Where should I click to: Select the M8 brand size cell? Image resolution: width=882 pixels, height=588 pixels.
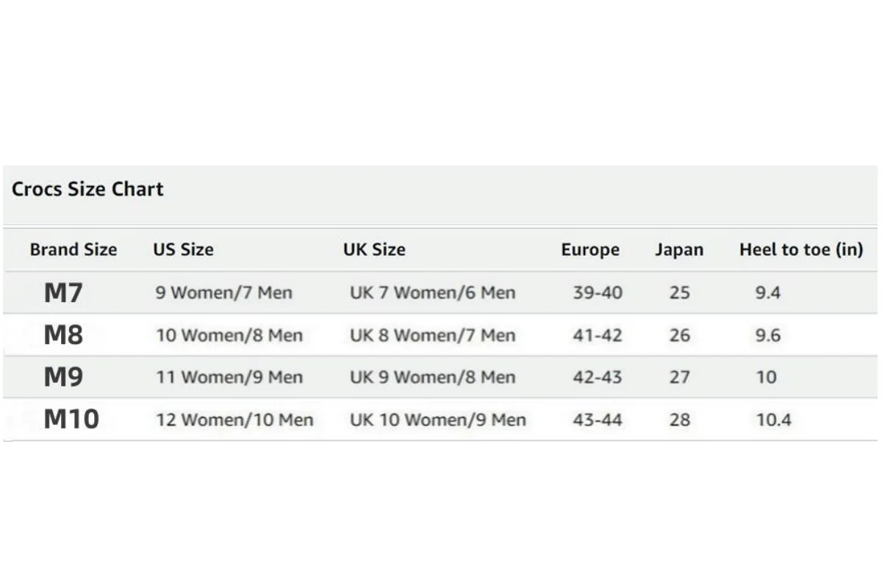point(63,336)
